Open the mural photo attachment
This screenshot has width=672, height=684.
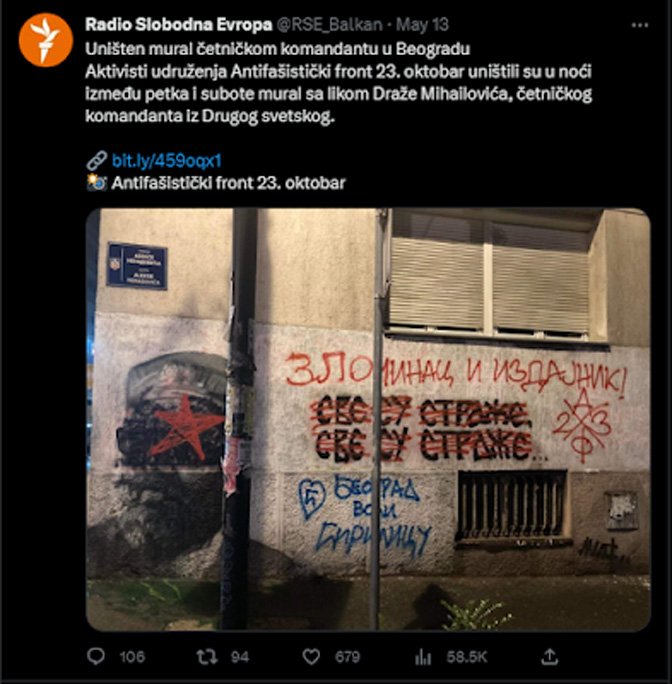(368, 419)
